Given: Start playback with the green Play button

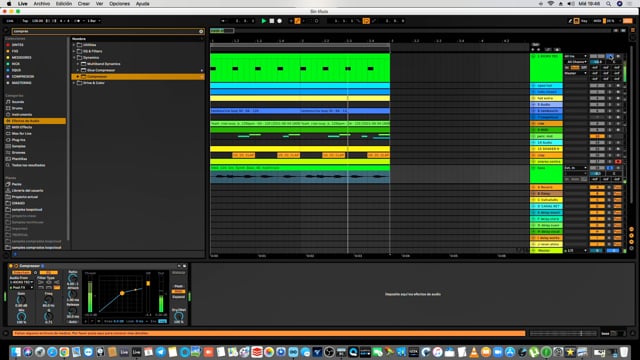Looking at the screenshot, I should [264, 21].
